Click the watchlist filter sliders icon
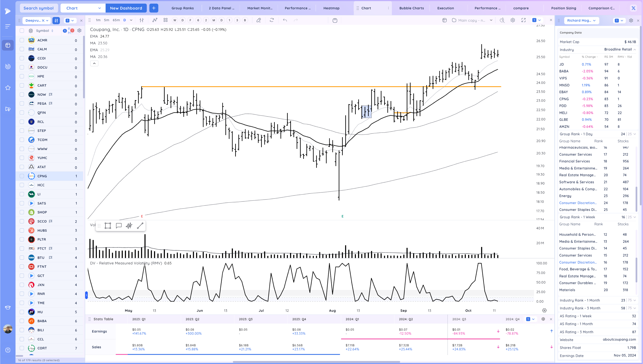The width and height of the screenshot is (643, 364). tap(56, 21)
